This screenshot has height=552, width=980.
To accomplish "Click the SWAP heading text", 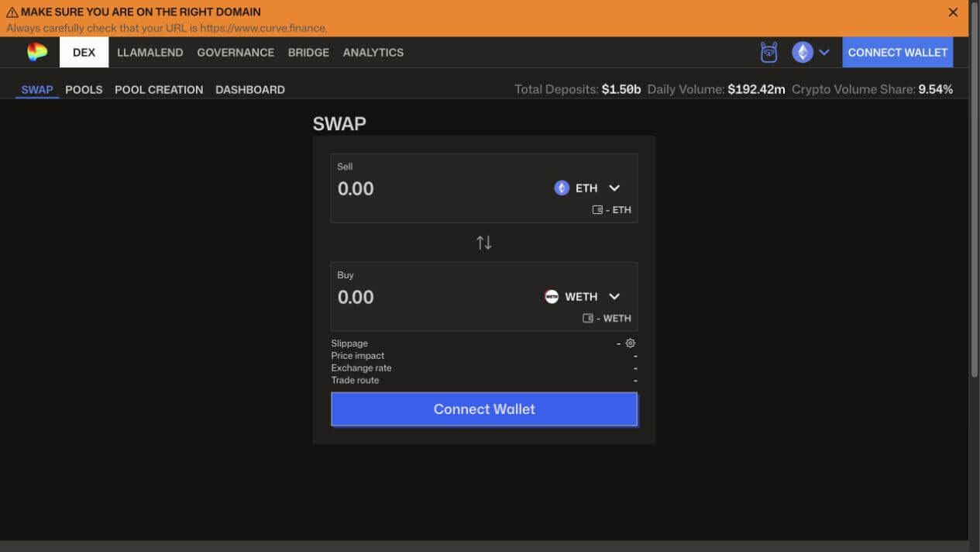I will pyautogui.click(x=339, y=124).
